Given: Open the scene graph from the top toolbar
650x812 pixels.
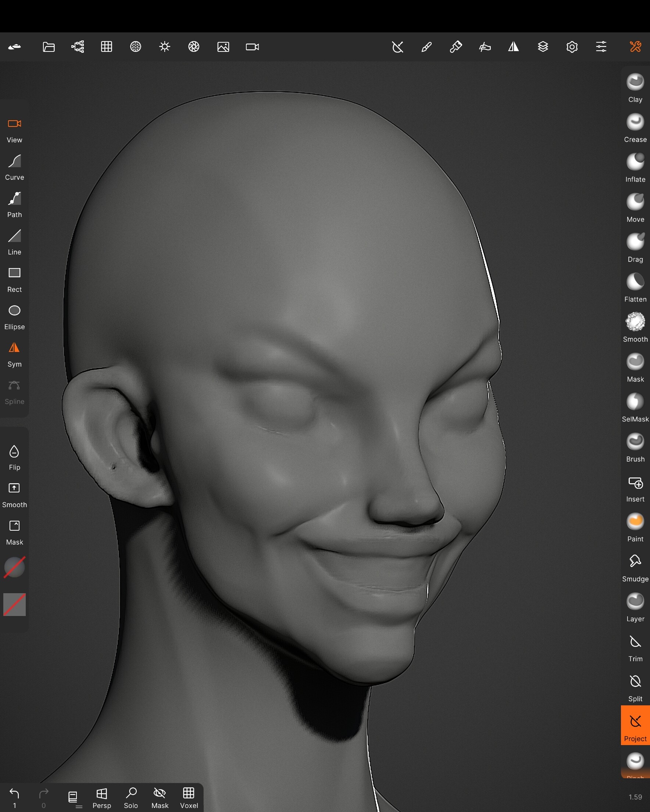Looking at the screenshot, I should pos(77,47).
